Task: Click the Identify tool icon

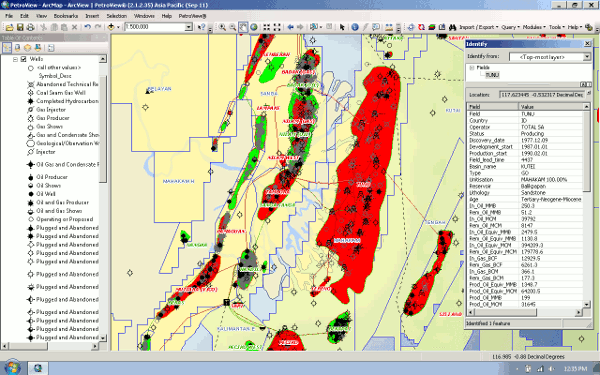Action: point(355,27)
